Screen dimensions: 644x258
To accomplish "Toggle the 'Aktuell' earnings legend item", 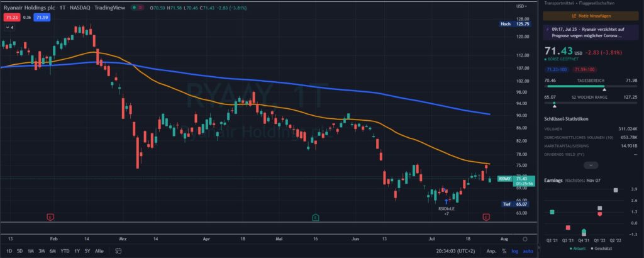I will point(578,249).
